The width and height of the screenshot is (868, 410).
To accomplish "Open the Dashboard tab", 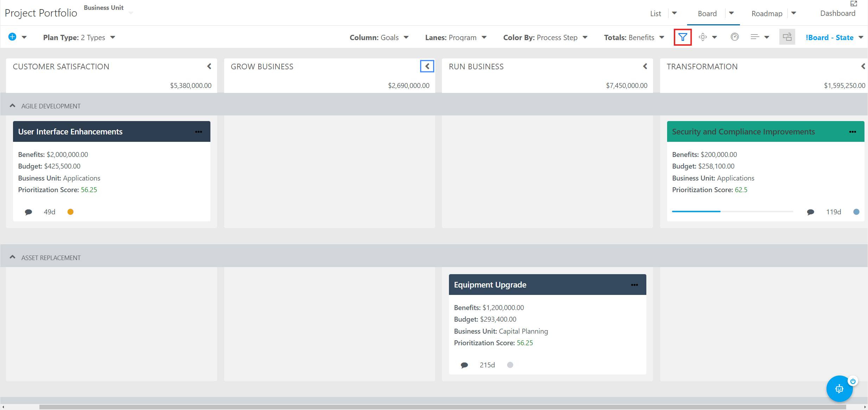I will tap(838, 13).
